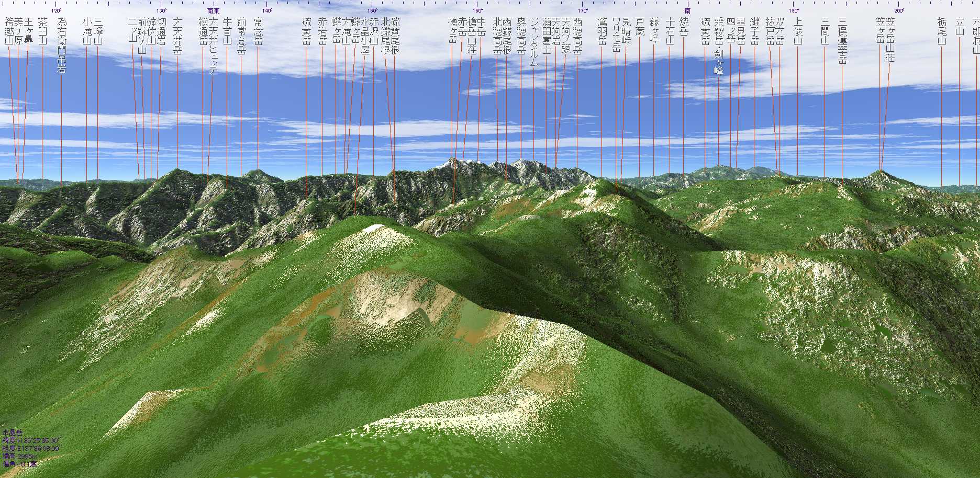Click the 南東 compass direction marker

point(213,10)
